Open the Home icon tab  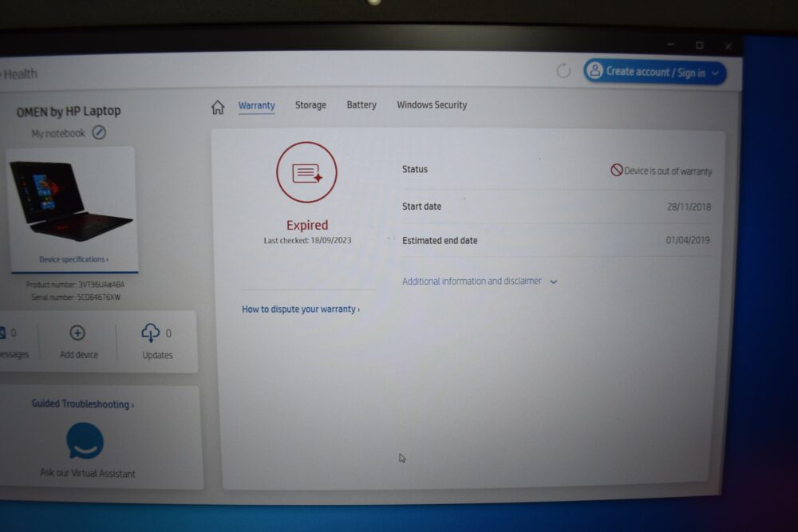(218, 107)
